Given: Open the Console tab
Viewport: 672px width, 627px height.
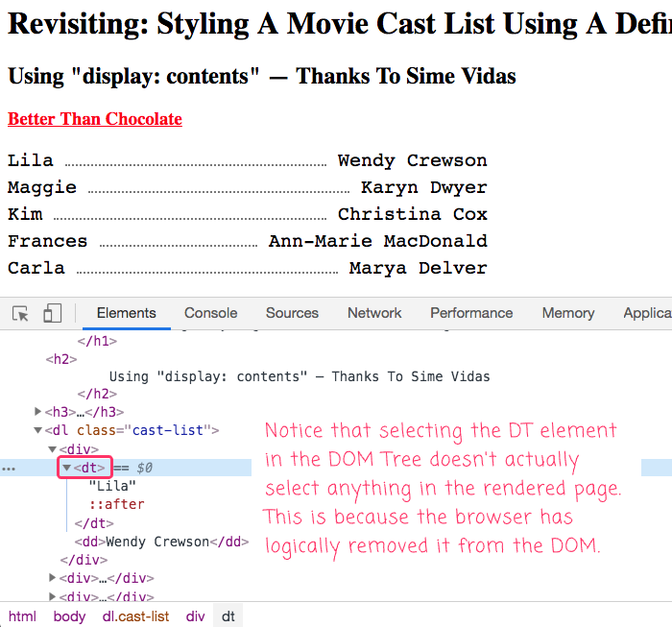Looking at the screenshot, I should tap(211, 313).
